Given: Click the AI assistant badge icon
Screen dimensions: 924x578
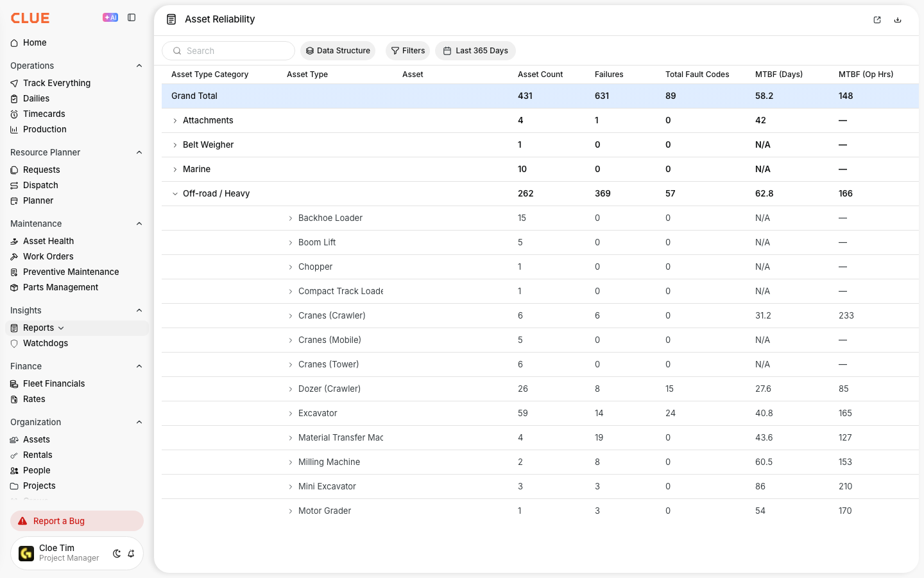Looking at the screenshot, I should 110,18.
